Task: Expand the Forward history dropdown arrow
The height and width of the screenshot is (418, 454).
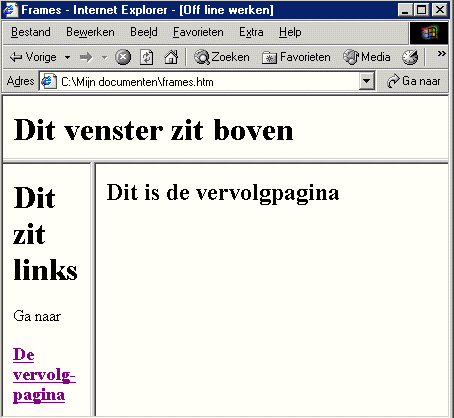Action: 104,57
